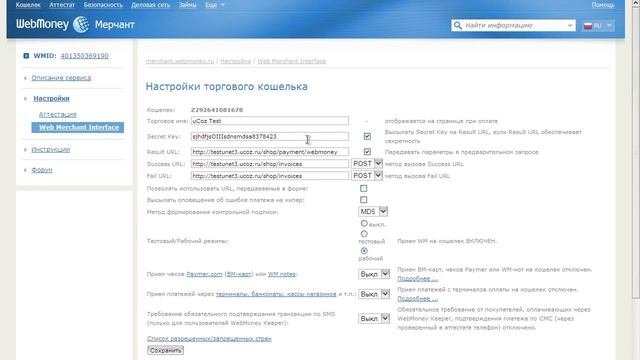Open the Деловая сеть top menu
Image resolution: width=640 pixels, height=360 pixels.
151,5
